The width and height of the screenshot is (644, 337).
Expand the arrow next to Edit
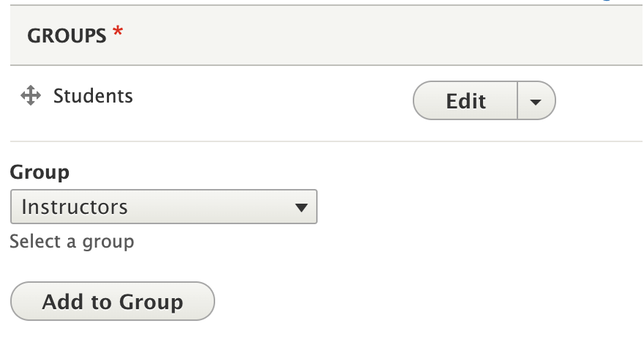[x=536, y=100]
